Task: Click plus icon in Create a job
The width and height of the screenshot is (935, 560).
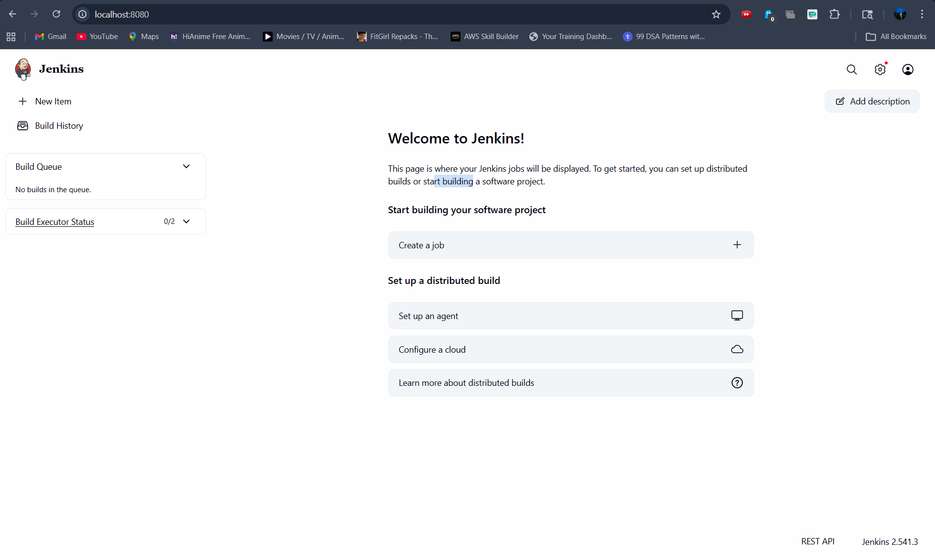Action: coord(737,245)
